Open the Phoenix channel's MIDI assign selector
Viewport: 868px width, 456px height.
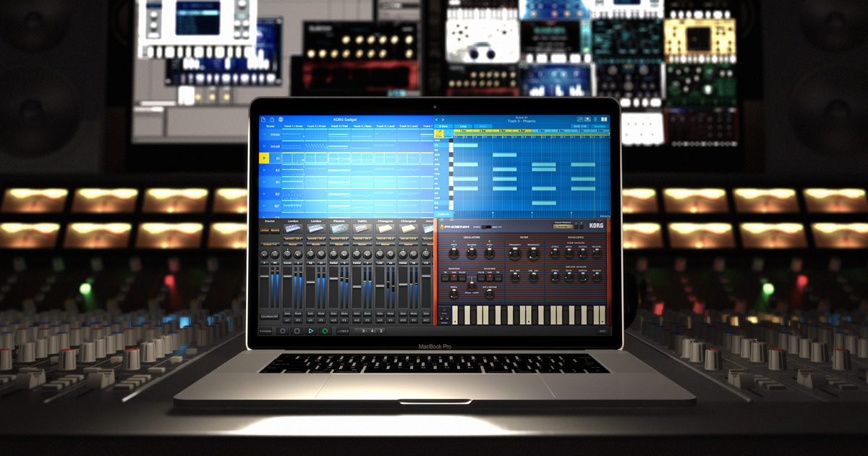(x=339, y=238)
